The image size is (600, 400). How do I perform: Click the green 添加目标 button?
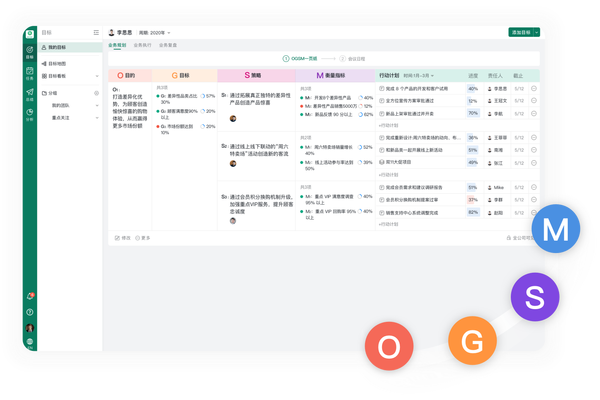[x=521, y=33]
